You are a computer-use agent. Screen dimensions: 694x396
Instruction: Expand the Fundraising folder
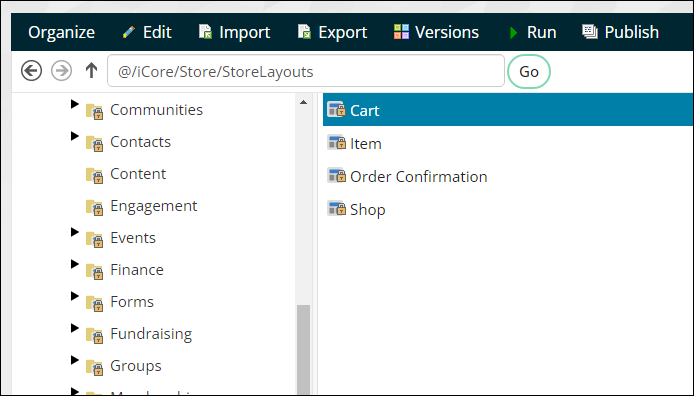(75, 328)
